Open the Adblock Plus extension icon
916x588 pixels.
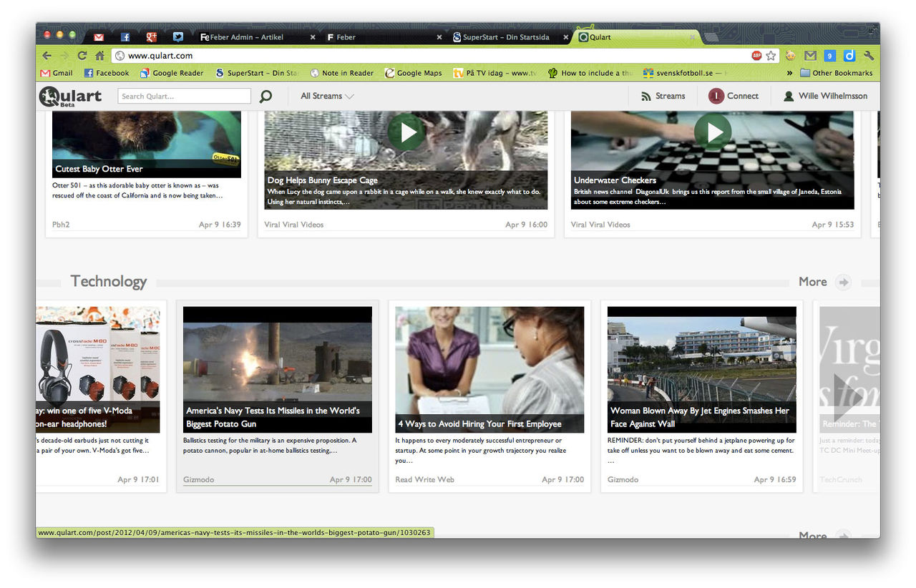tap(756, 56)
